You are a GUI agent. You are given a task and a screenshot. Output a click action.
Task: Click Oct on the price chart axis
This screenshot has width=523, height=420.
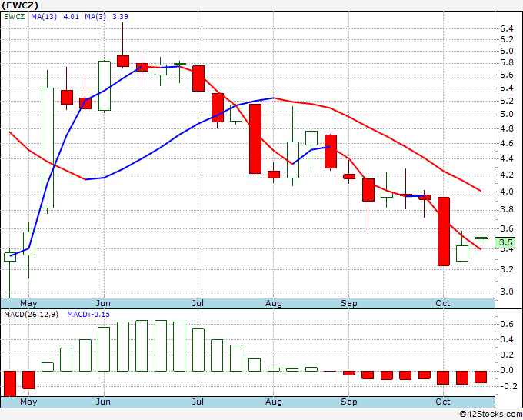tap(443, 303)
